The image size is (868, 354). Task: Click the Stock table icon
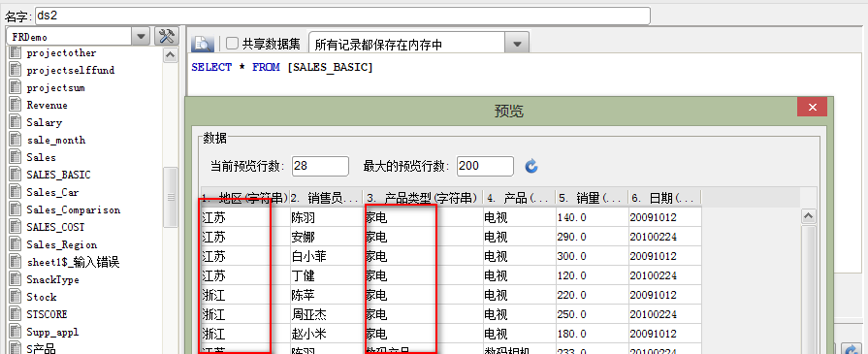16,297
